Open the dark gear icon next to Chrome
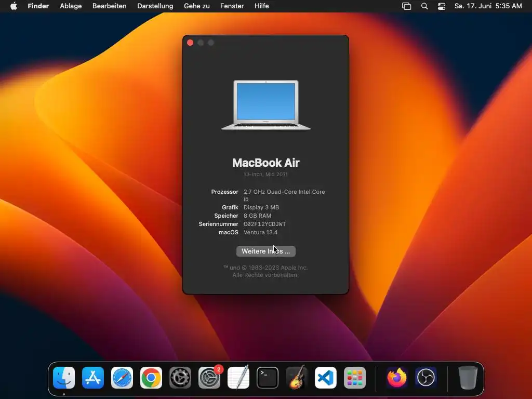The image size is (532, 399). point(180,378)
